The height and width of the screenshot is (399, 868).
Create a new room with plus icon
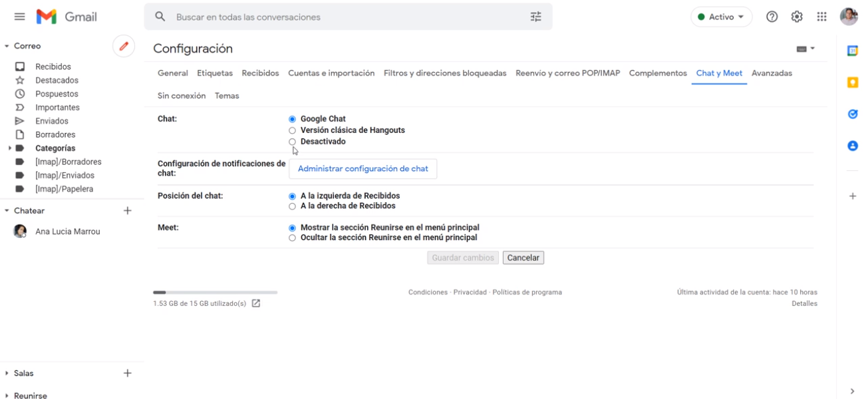click(128, 373)
